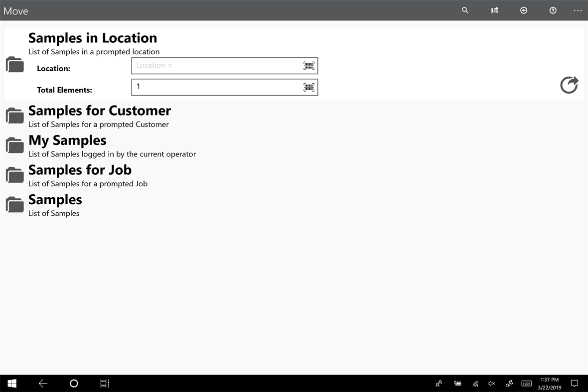Open the My Samples list
The image size is (588, 392).
coord(67,140)
